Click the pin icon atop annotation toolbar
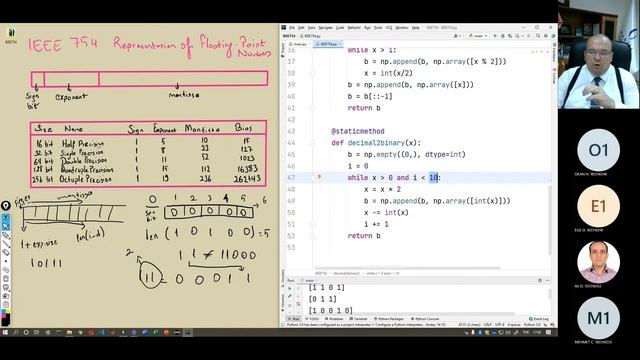 click(x=6, y=206)
